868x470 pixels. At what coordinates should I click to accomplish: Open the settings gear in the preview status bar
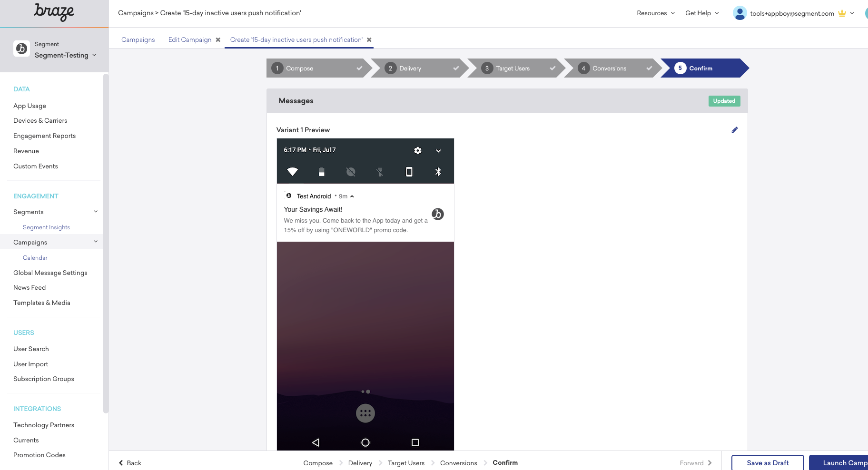[417, 150]
